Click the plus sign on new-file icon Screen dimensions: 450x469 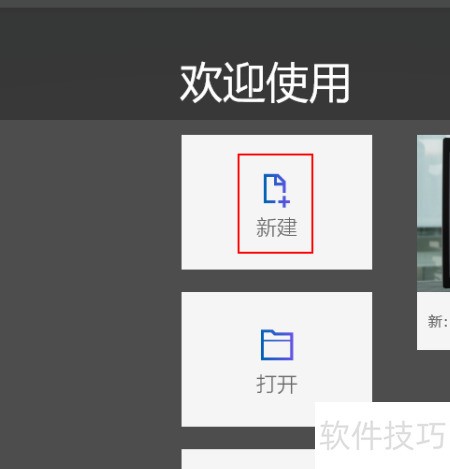point(284,202)
